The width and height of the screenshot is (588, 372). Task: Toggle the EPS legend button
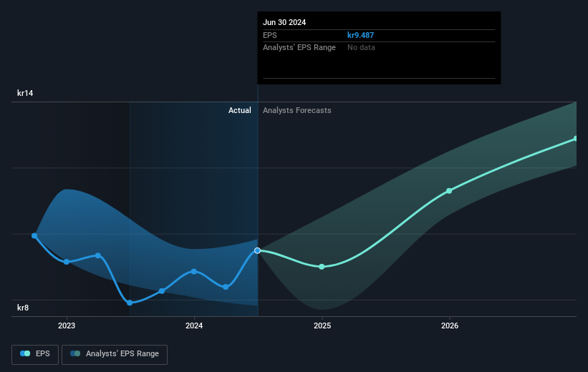(x=35, y=354)
